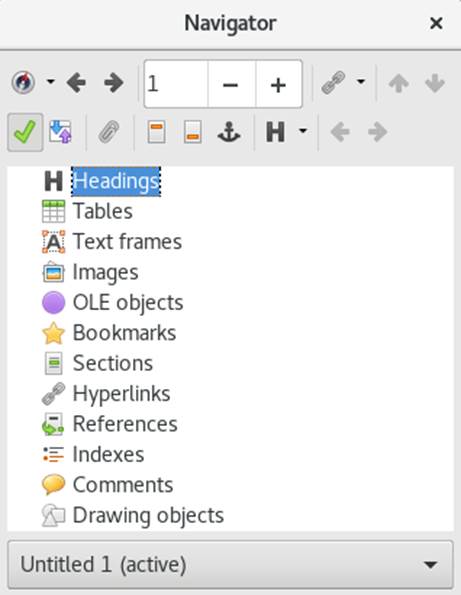Select the Indexes tree item

pyautogui.click(x=109, y=454)
